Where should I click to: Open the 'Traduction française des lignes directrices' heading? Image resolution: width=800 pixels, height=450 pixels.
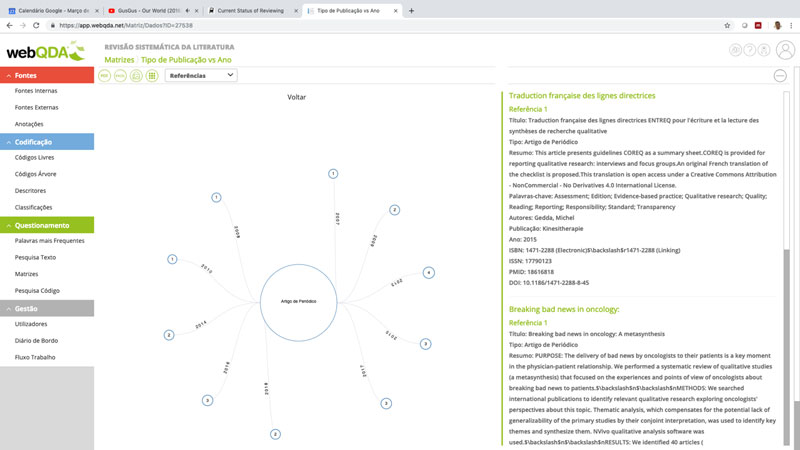(582, 95)
